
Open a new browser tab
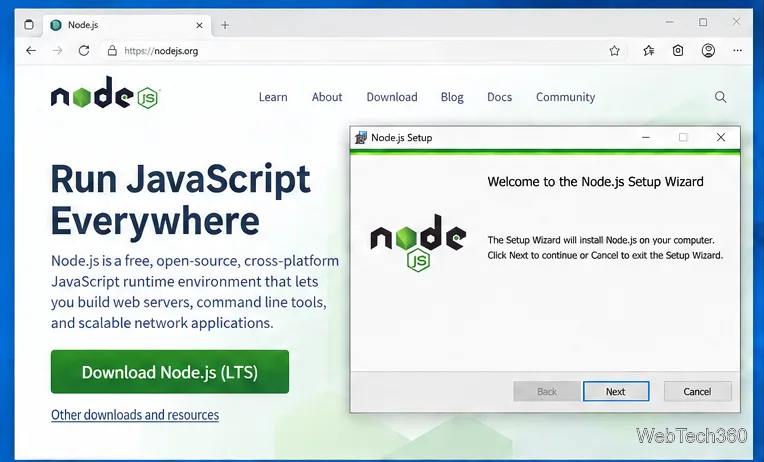[x=225, y=25]
